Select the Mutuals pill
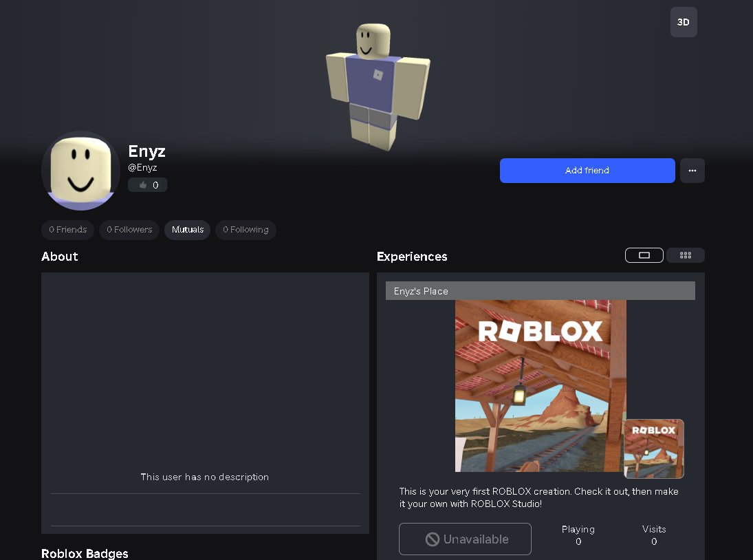The width and height of the screenshot is (753, 560). [x=187, y=230]
